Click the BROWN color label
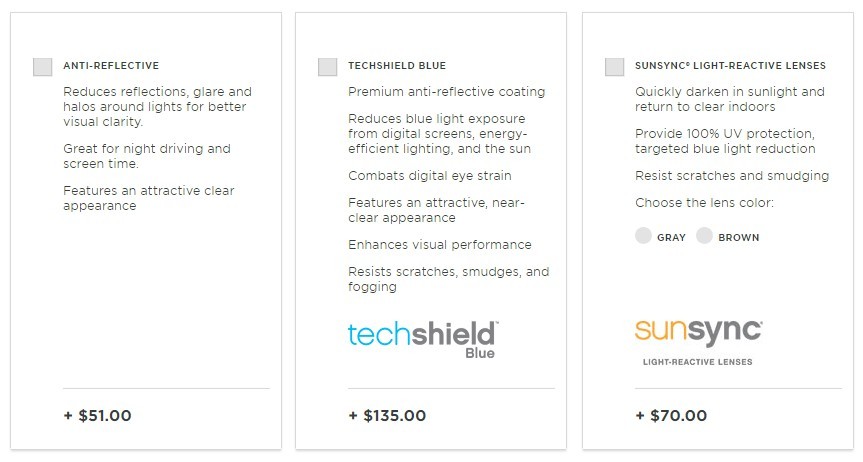 tap(739, 237)
